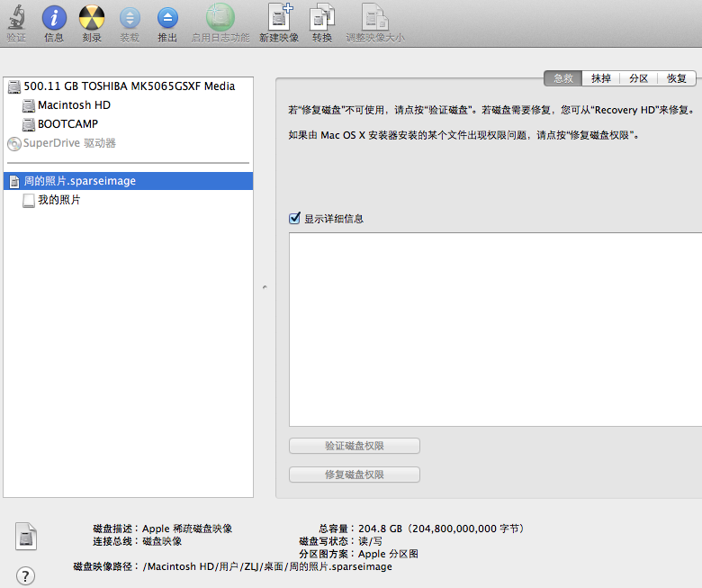
Task: Click the 修复磁盘权限 button
Action: [355, 475]
